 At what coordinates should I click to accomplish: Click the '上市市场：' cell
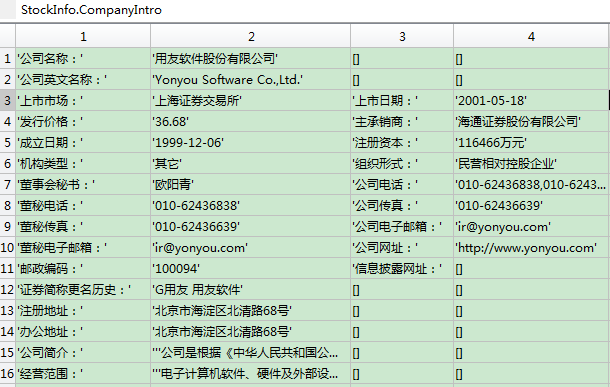point(83,101)
